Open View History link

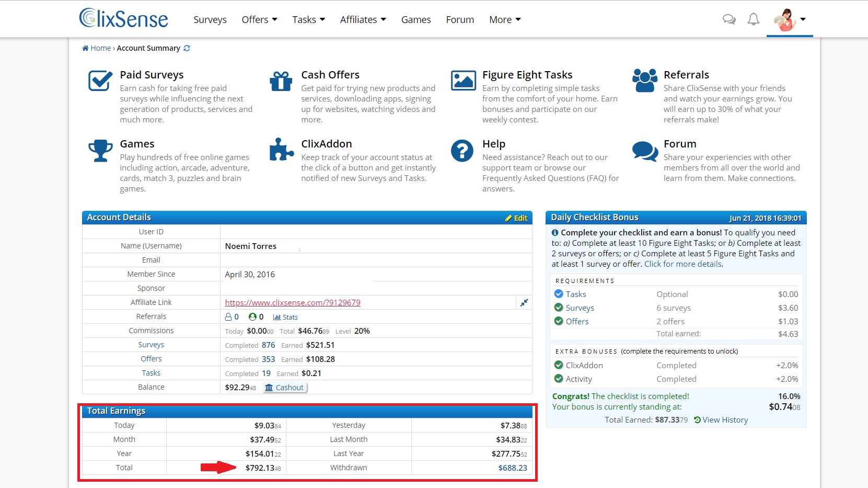(x=721, y=420)
